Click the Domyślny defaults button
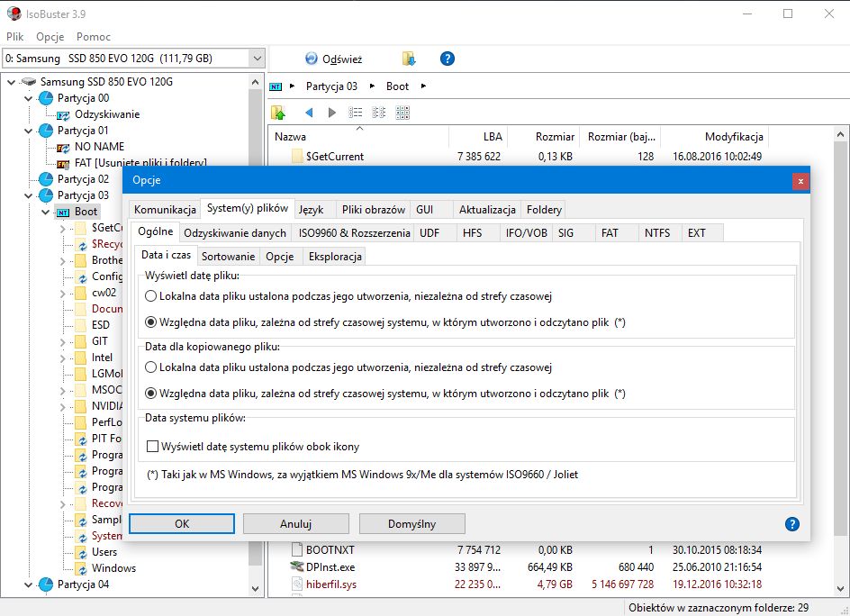 pyautogui.click(x=412, y=524)
